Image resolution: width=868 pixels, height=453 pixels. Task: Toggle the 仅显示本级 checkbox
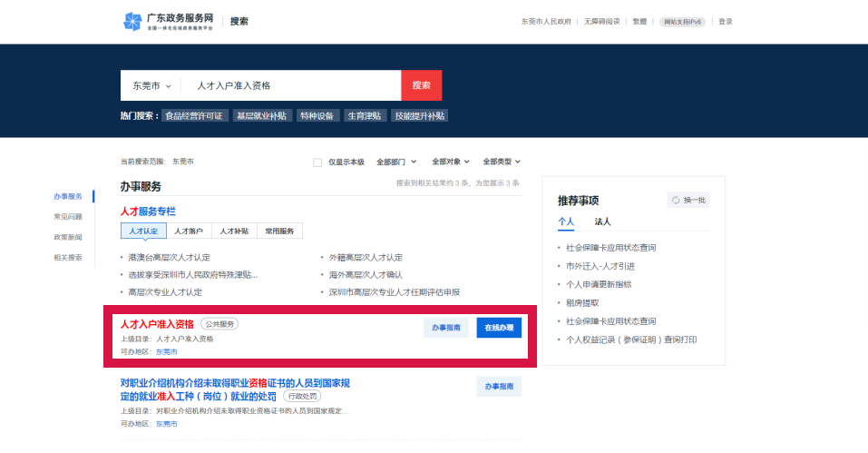pos(317,162)
